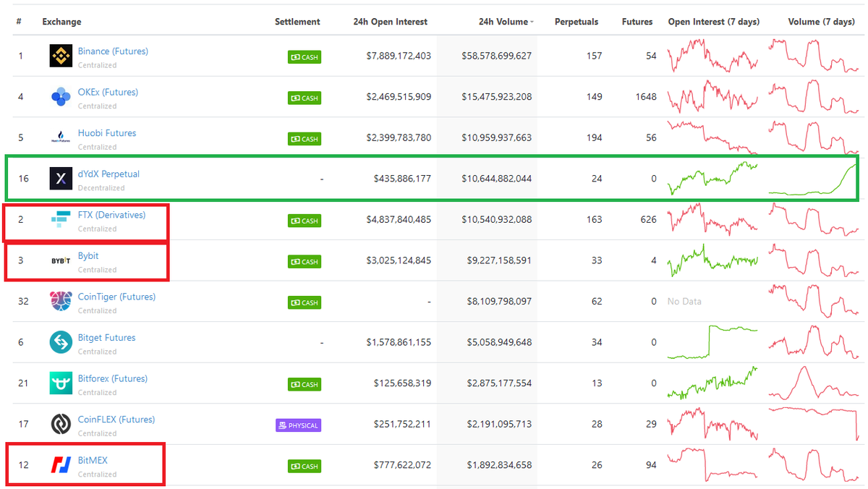The height and width of the screenshot is (489, 868).
Task: Open the Bybit exchange link
Action: tap(88, 256)
